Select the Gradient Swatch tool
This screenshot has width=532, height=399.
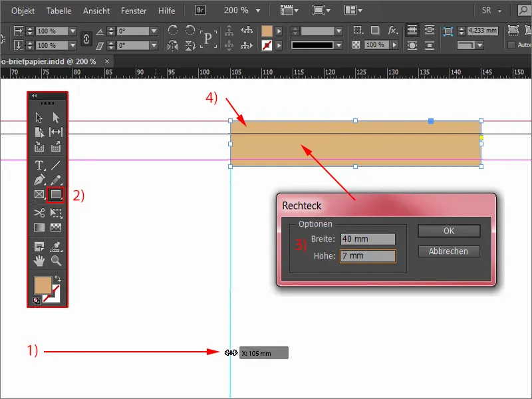39,227
